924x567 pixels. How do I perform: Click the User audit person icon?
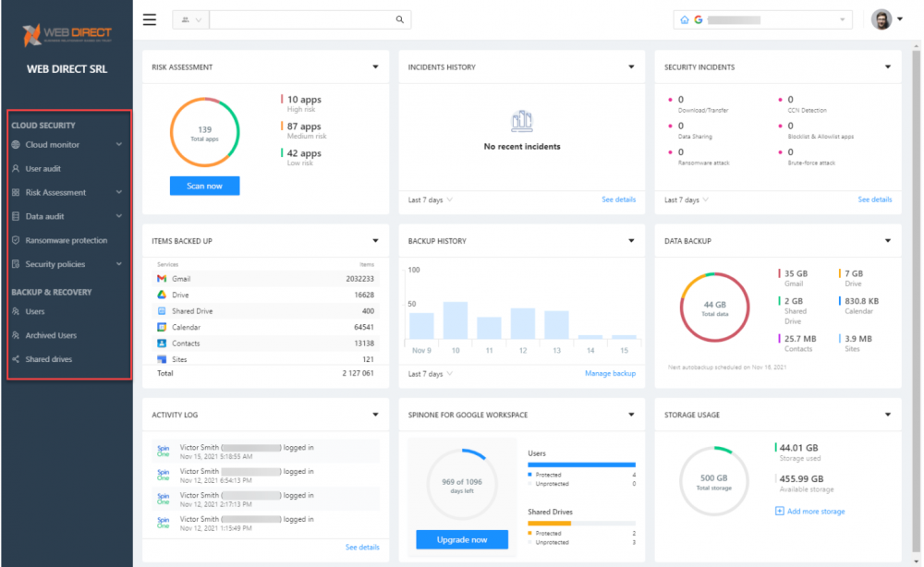point(16,168)
